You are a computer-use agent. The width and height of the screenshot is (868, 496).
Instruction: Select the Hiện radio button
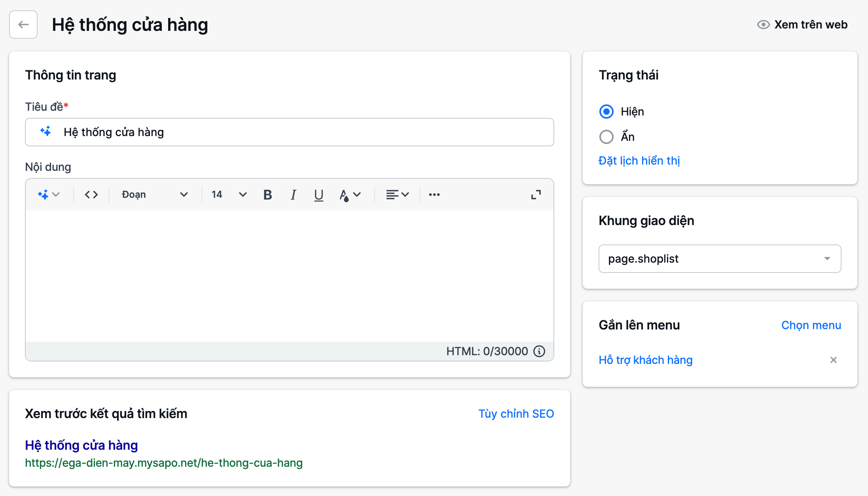[606, 112]
